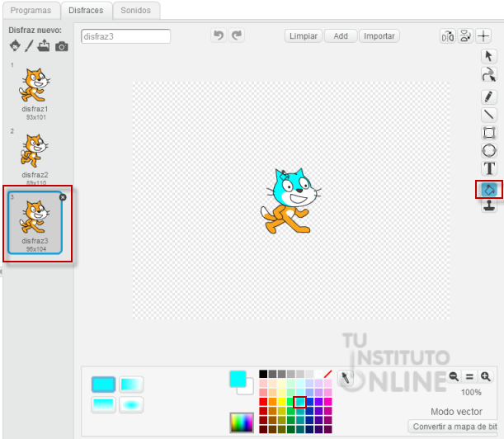Select the Pencil tool
The image size is (504, 439).
(x=488, y=96)
